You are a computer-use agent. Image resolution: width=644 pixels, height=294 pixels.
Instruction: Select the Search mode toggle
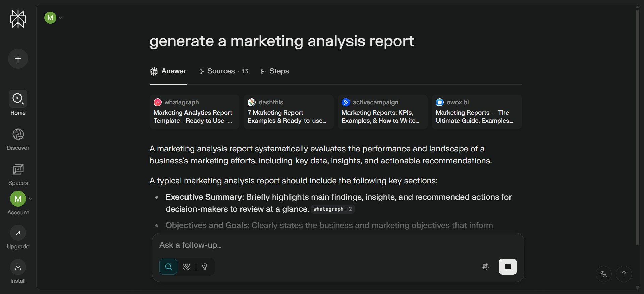click(168, 267)
